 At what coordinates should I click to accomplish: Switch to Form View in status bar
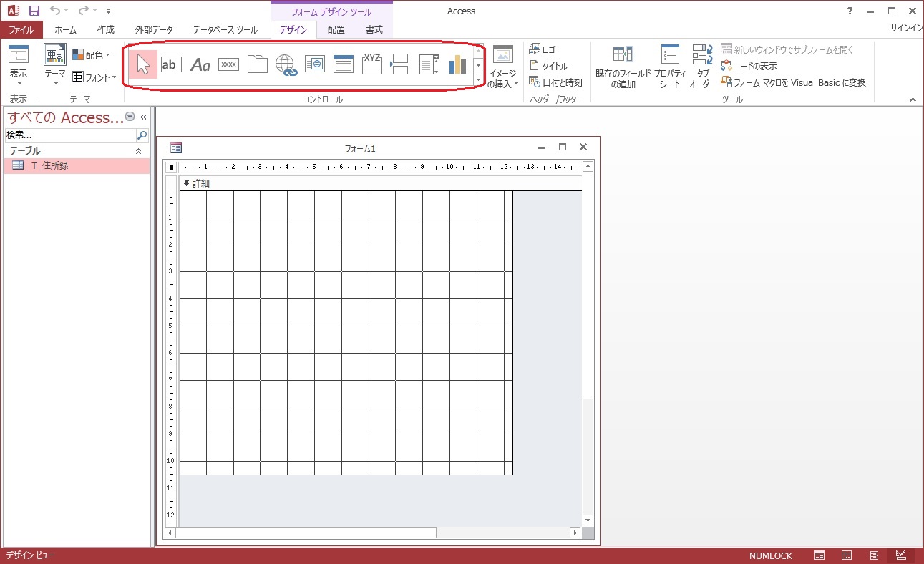click(x=820, y=555)
